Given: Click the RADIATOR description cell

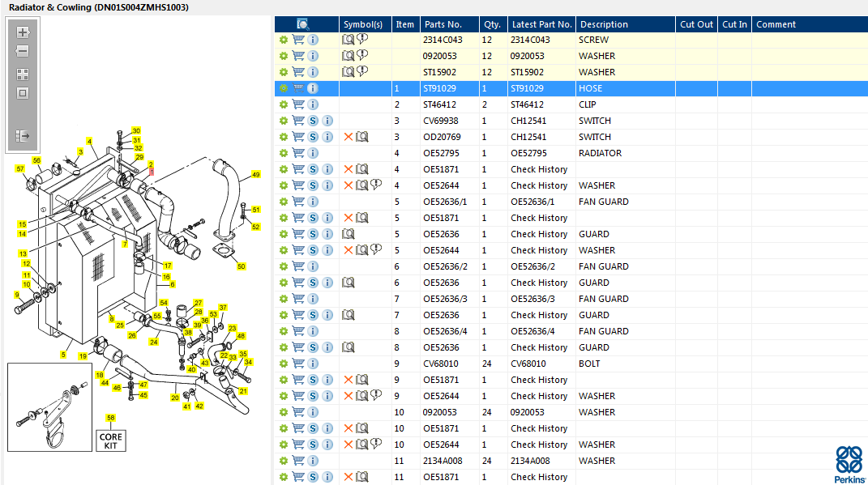Looking at the screenshot, I should pos(600,153).
